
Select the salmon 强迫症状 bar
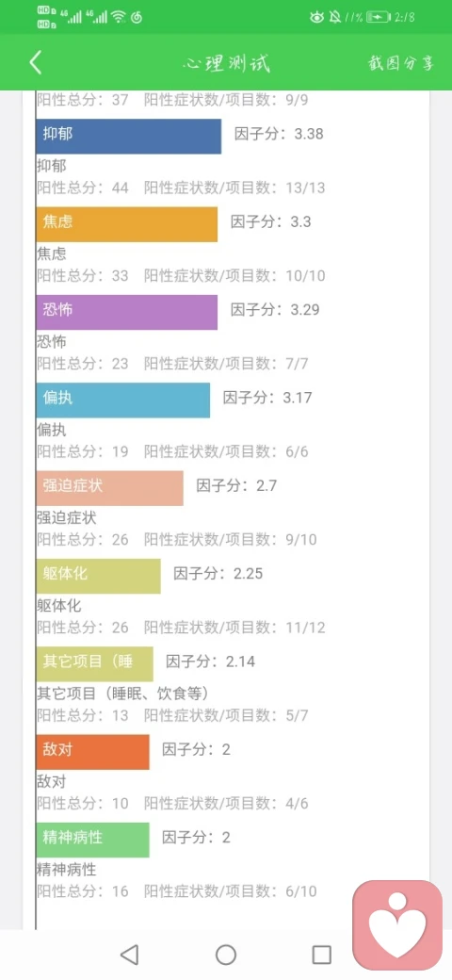tap(110, 488)
